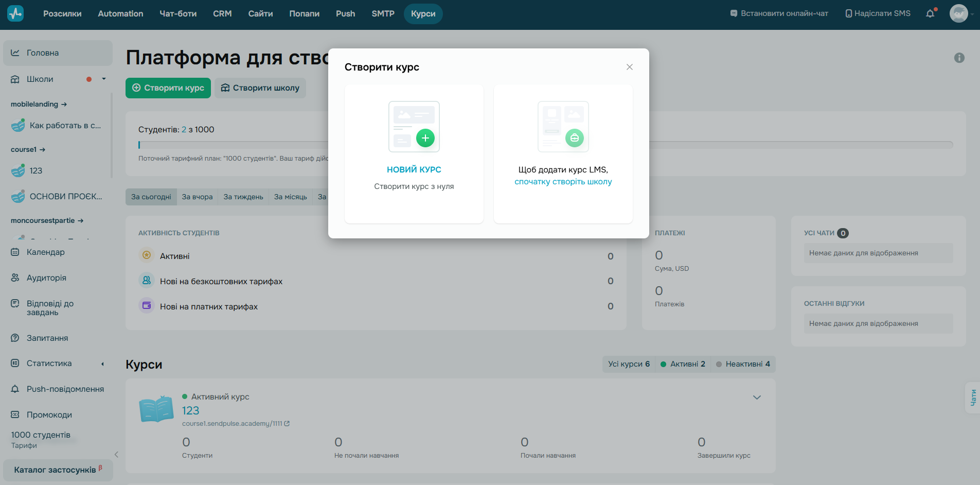Click the Календар icon in sidebar
The image size is (980, 485).
(x=15, y=252)
